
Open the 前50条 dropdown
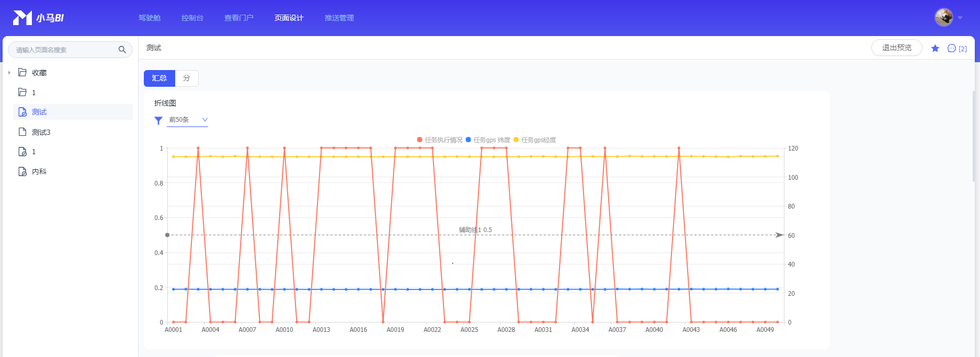(x=187, y=120)
